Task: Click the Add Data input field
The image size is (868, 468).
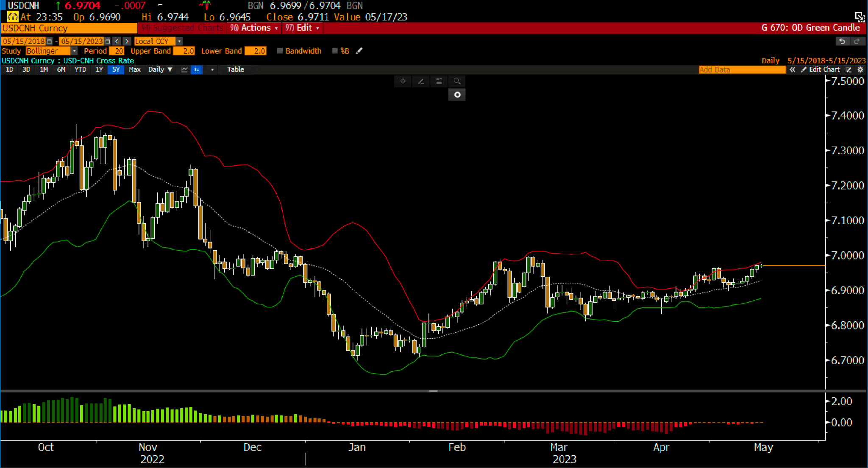Action: coord(742,70)
